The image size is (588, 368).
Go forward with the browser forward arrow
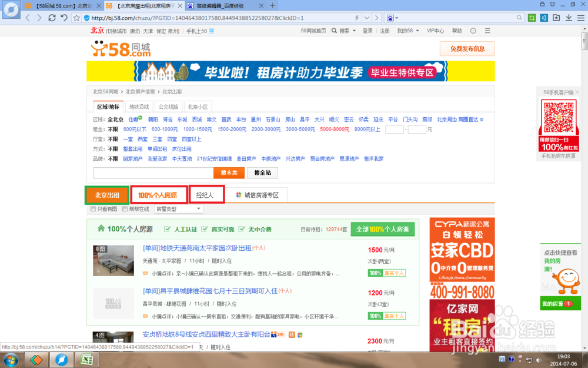[x=39, y=18]
